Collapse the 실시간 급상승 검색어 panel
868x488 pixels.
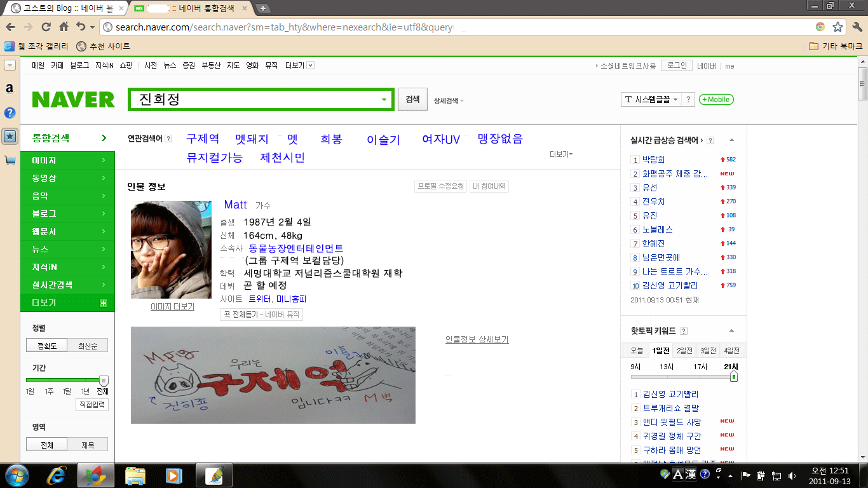pos(731,140)
